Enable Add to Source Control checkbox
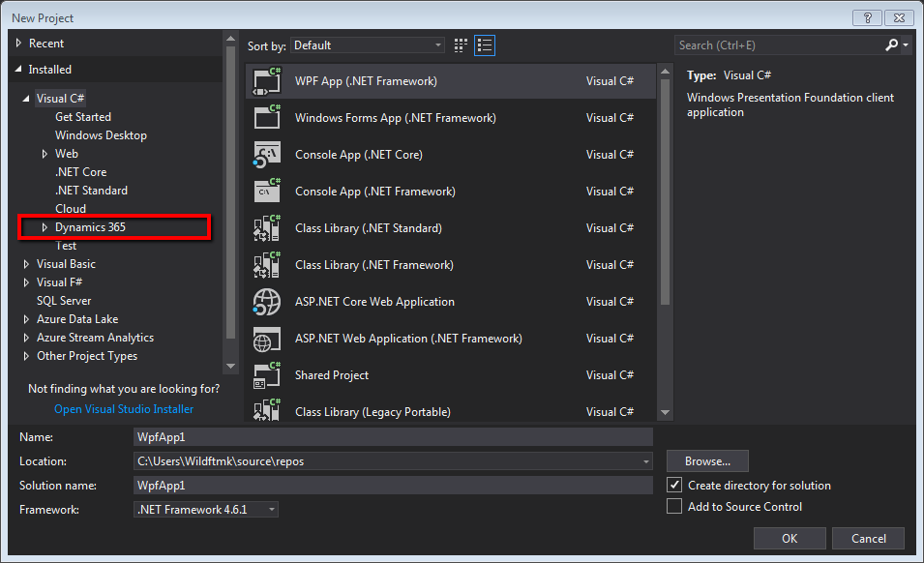 (x=674, y=506)
